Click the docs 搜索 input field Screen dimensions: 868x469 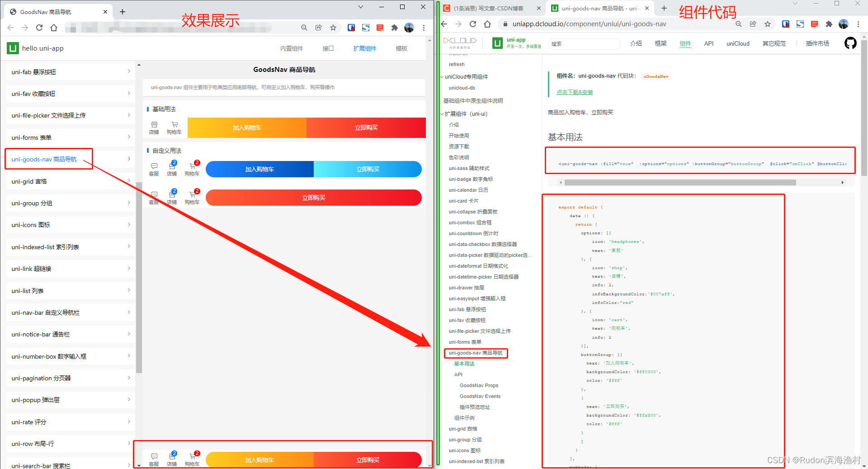584,44
